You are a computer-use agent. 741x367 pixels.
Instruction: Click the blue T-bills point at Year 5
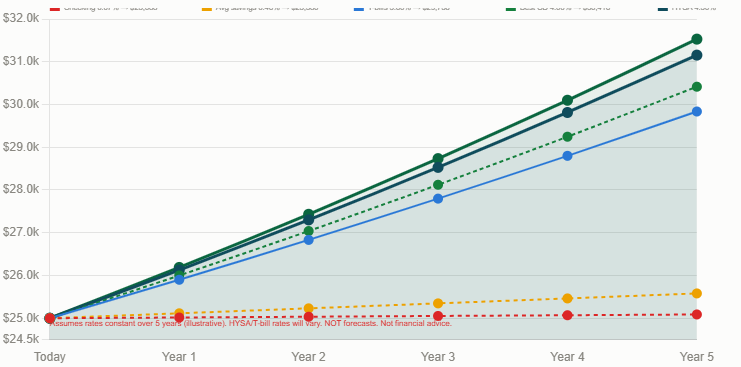pos(697,111)
